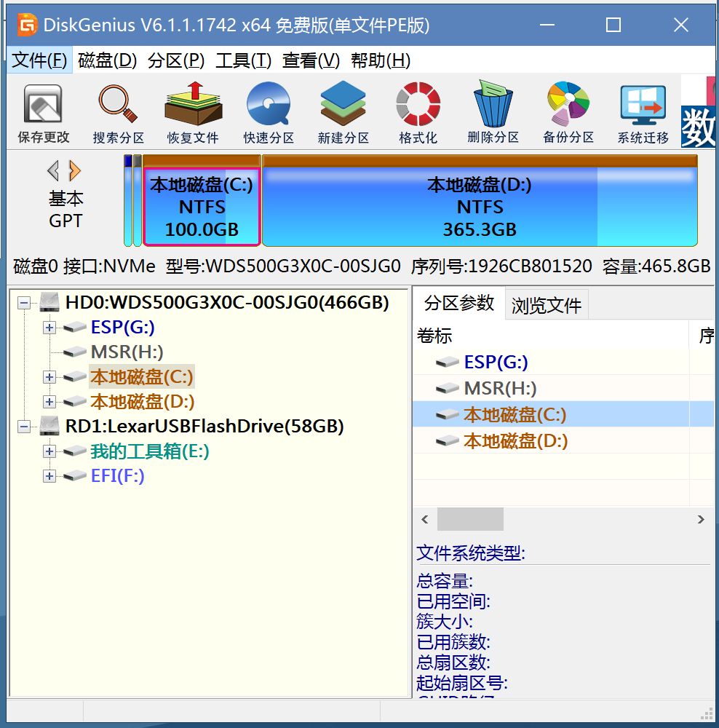Open the 帮助(H) menu

tap(381, 60)
